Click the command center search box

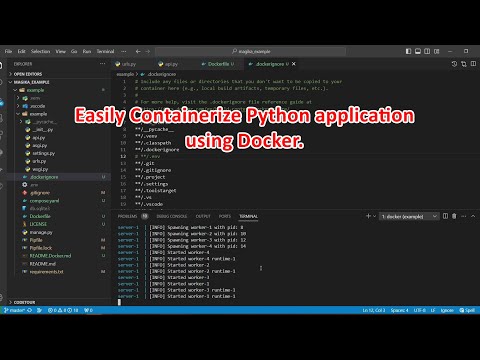250,51
